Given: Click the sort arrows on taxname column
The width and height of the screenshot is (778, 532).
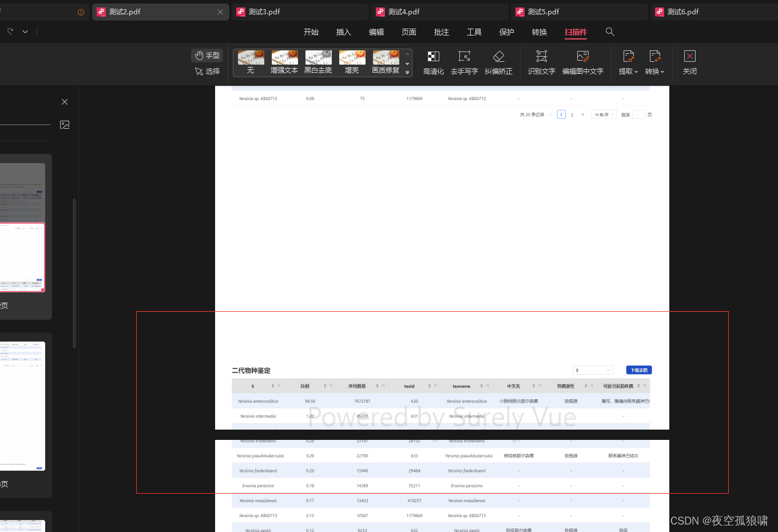Looking at the screenshot, I should (482, 386).
